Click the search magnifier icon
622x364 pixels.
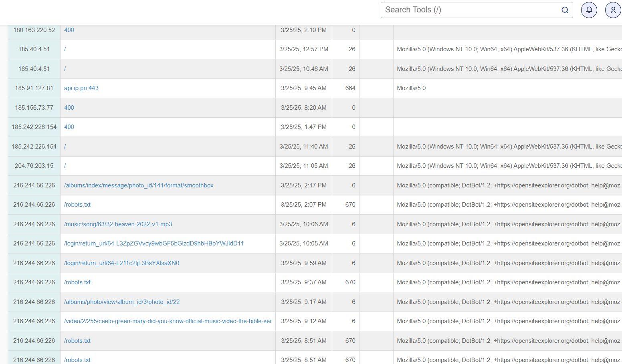565,10
